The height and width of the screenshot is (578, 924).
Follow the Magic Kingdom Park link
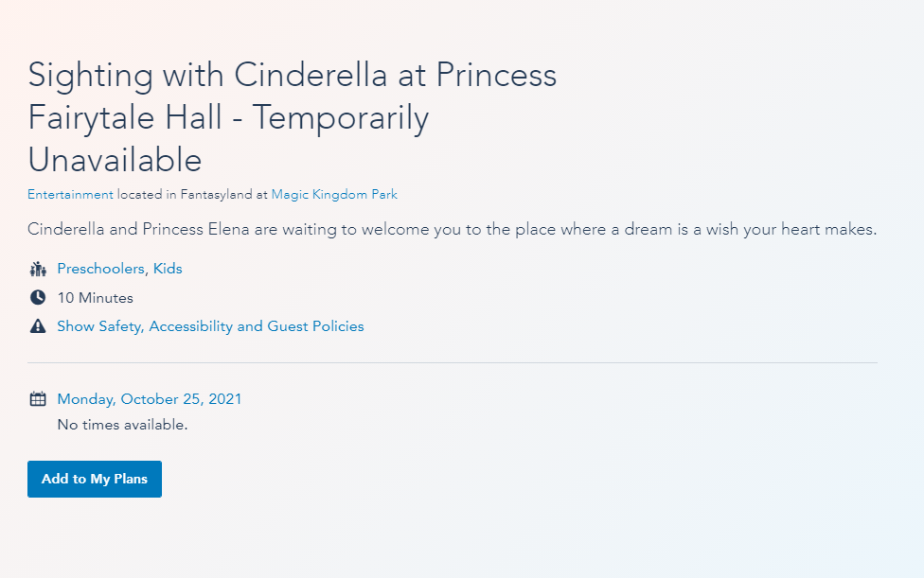click(x=334, y=195)
